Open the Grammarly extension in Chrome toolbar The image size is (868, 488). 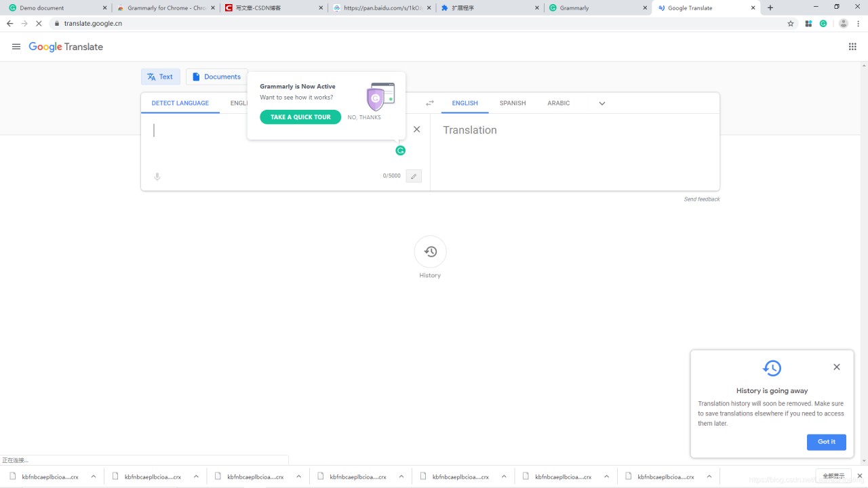pyautogui.click(x=823, y=23)
